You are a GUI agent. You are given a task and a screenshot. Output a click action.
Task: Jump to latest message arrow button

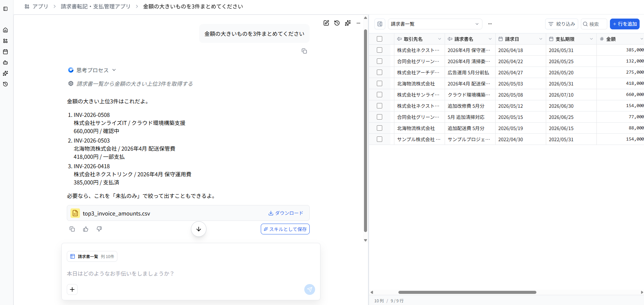pos(199,229)
